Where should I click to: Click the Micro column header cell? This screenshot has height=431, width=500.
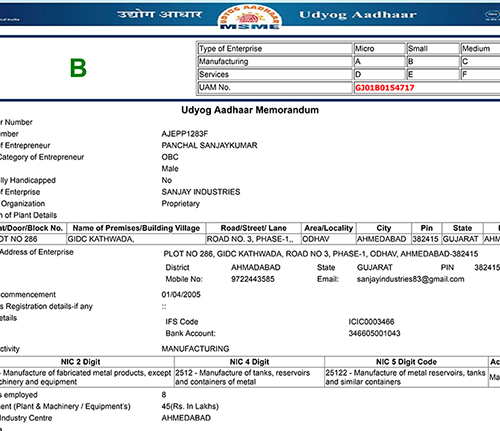[x=380, y=49]
